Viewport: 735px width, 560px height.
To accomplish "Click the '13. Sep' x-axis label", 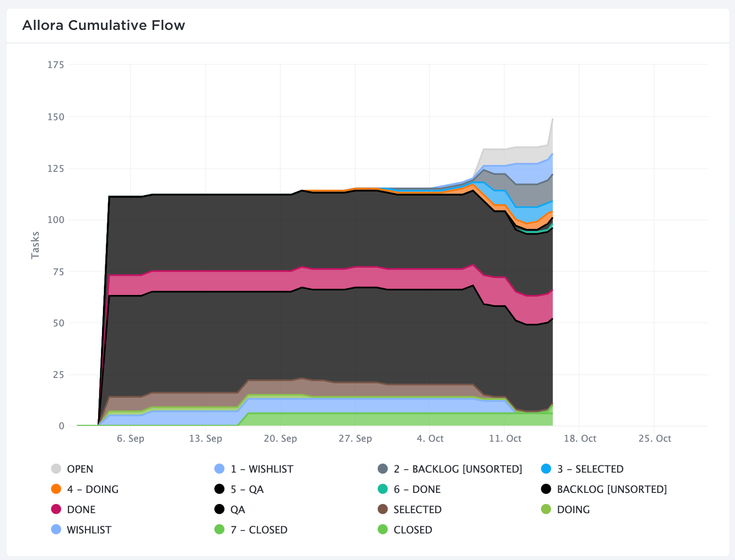I will [x=205, y=438].
